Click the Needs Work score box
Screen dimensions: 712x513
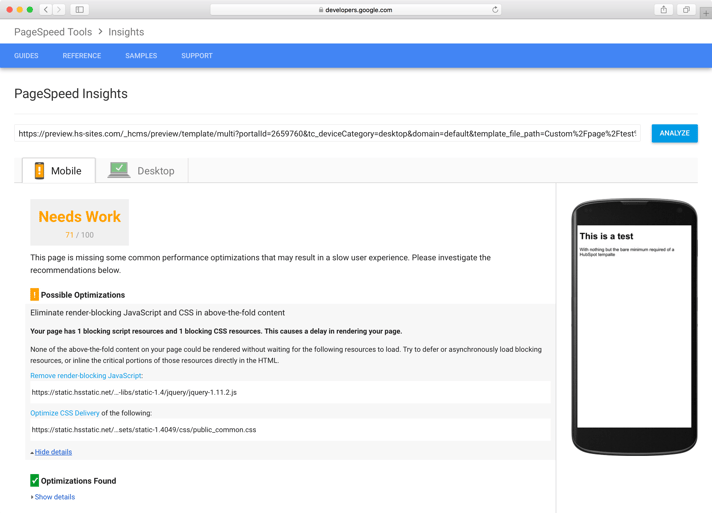point(79,222)
